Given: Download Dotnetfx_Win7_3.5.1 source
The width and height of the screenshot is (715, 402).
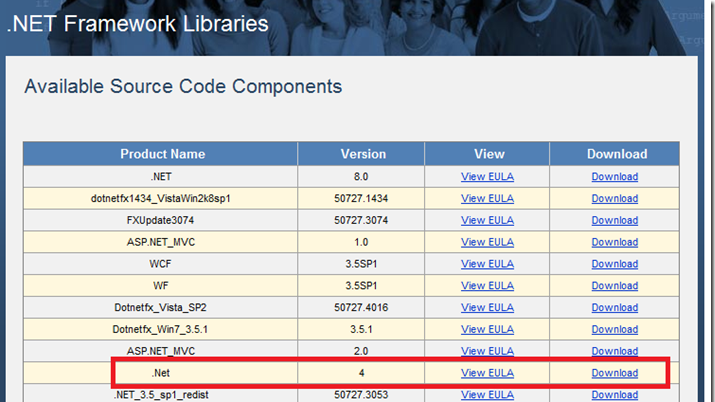Looking at the screenshot, I should [615, 330].
